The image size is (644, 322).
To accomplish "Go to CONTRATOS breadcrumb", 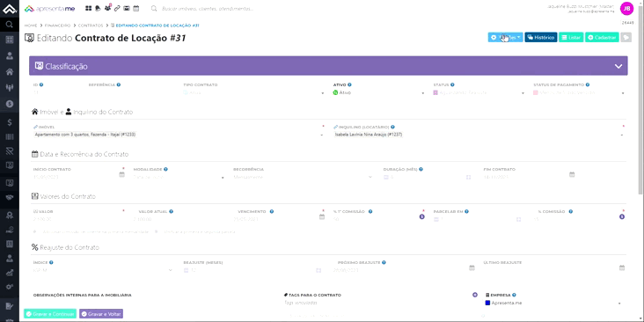I will (91, 26).
